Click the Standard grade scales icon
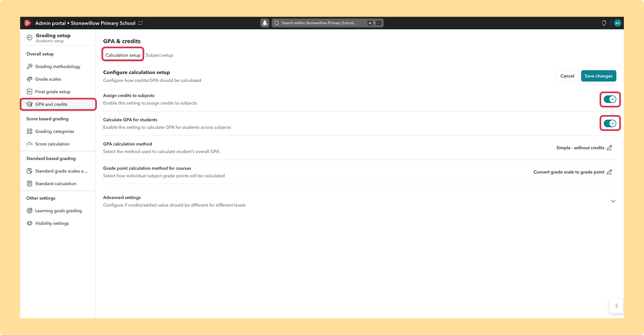Image resolution: width=644 pixels, height=335 pixels. (x=29, y=171)
